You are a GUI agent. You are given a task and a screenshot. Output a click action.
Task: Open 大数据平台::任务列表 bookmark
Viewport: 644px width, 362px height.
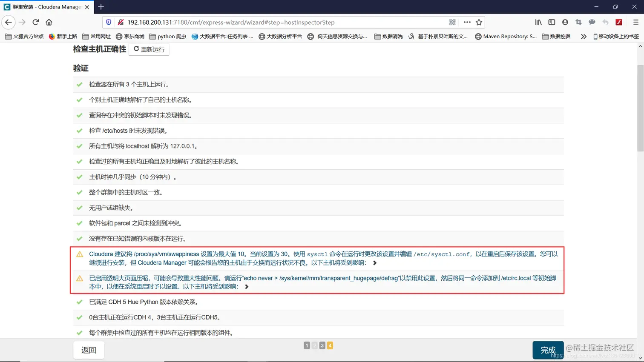222,37
